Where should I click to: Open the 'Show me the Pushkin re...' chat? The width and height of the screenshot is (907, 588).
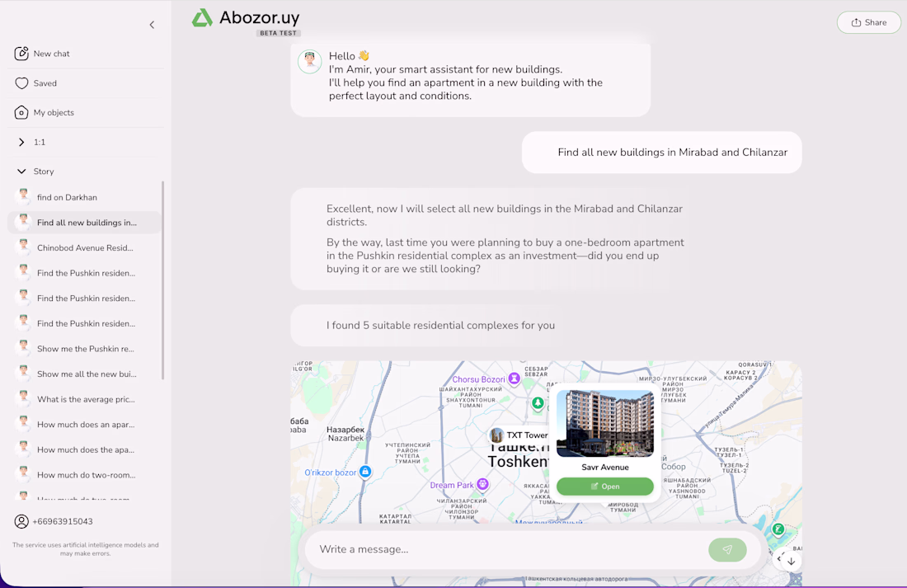pos(84,349)
